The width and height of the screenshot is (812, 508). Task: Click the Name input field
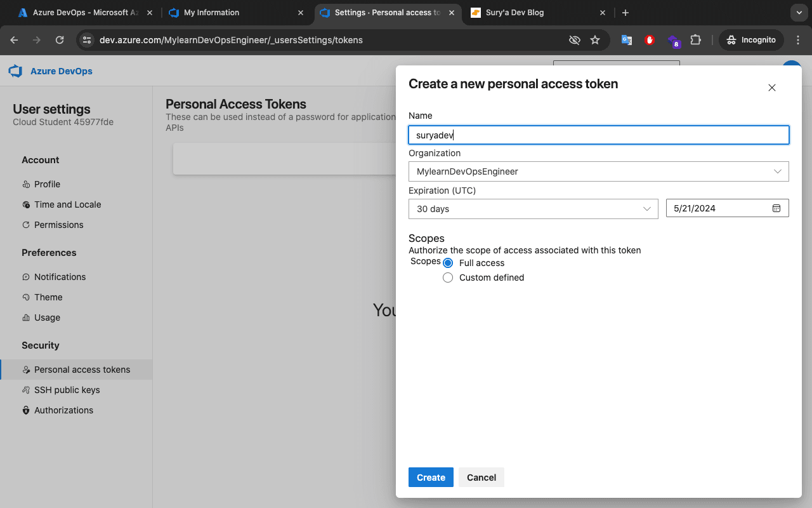coord(599,135)
